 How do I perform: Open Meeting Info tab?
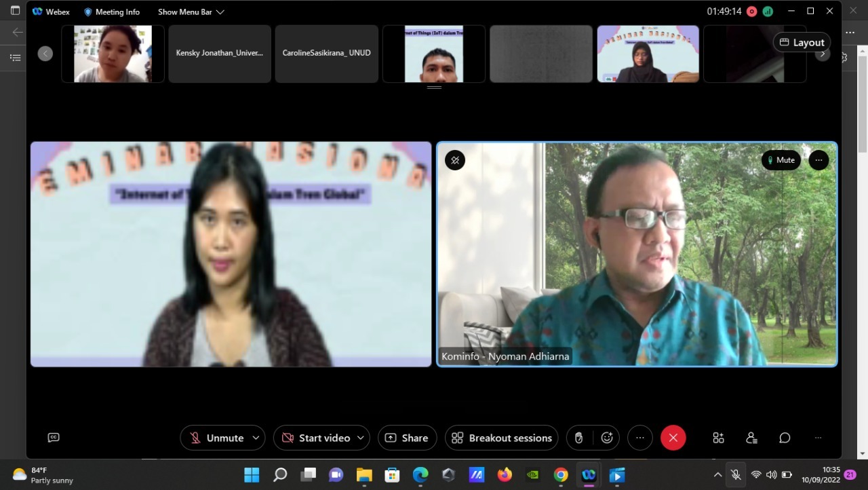coord(112,12)
